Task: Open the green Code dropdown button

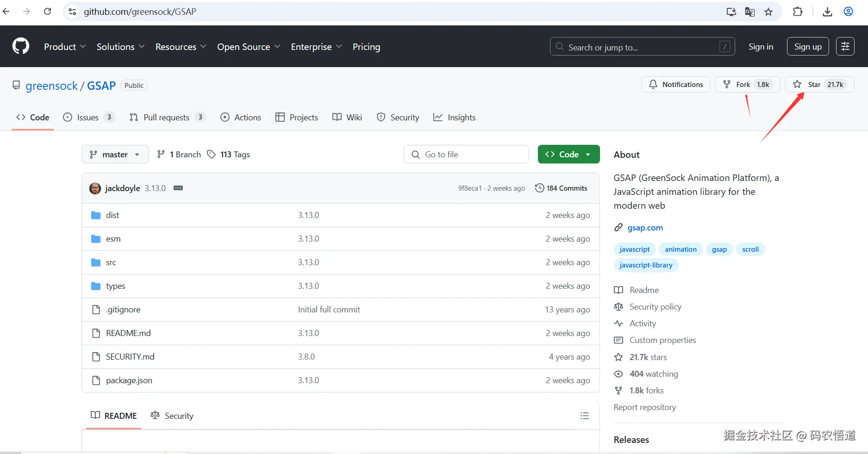Action: [568, 154]
